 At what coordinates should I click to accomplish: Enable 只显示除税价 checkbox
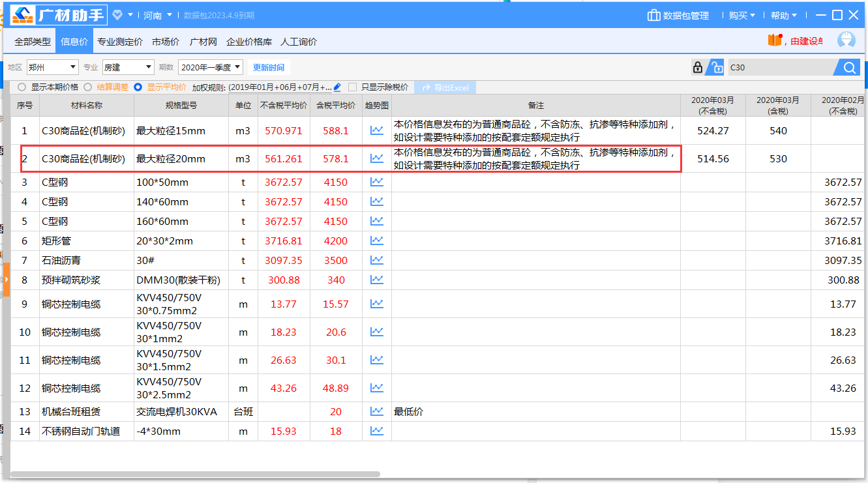[353, 87]
